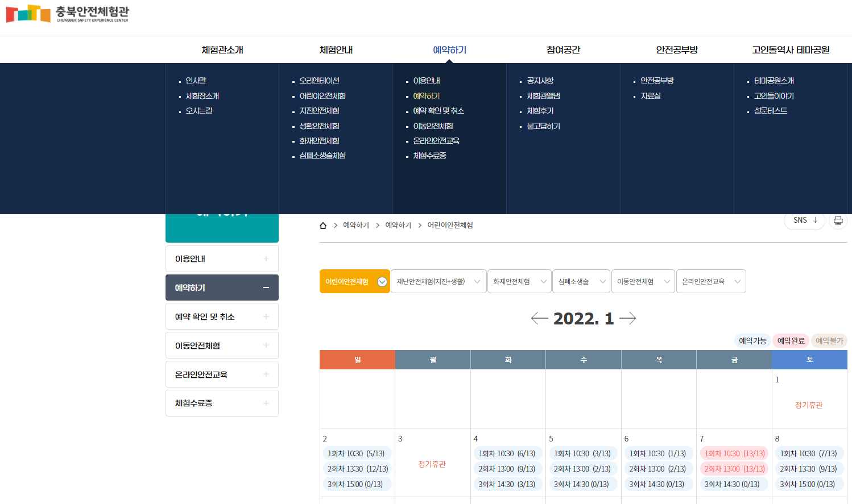
Task: Expand 이동안전체험 sidebar item
Action: point(222,345)
